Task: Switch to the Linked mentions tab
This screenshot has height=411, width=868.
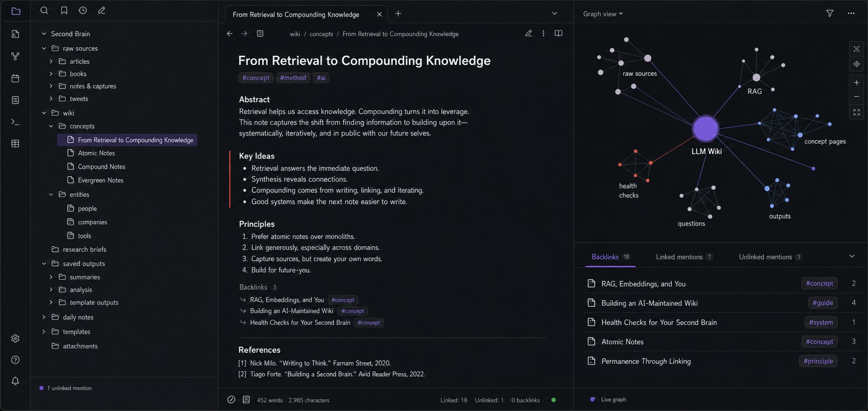Action: (x=684, y=257)
